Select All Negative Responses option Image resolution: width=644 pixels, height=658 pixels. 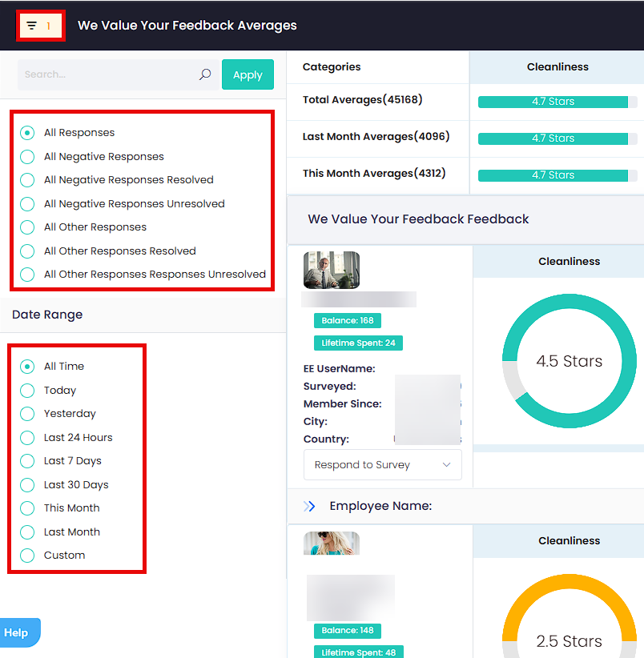coord(27,157)
